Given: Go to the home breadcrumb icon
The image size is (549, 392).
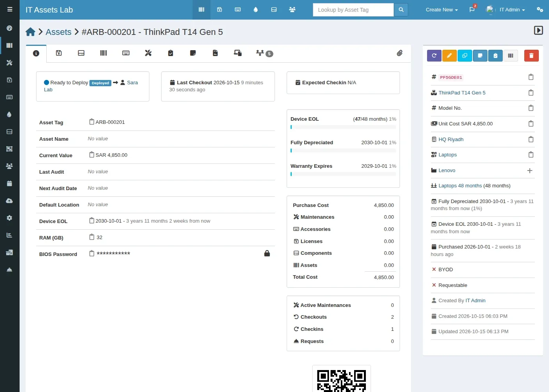Looking at the screenshot, I should coord(31,32).
